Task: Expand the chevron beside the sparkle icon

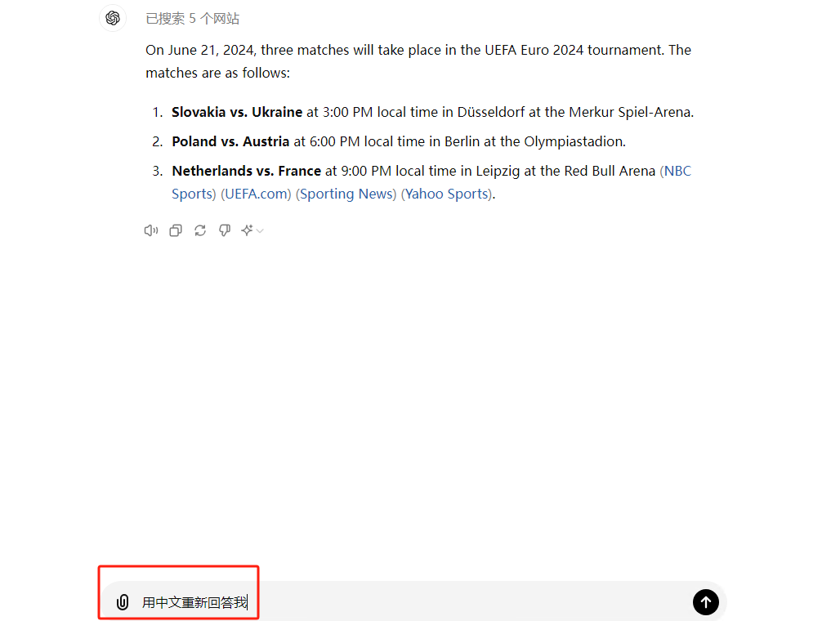Action: (260, 231)
